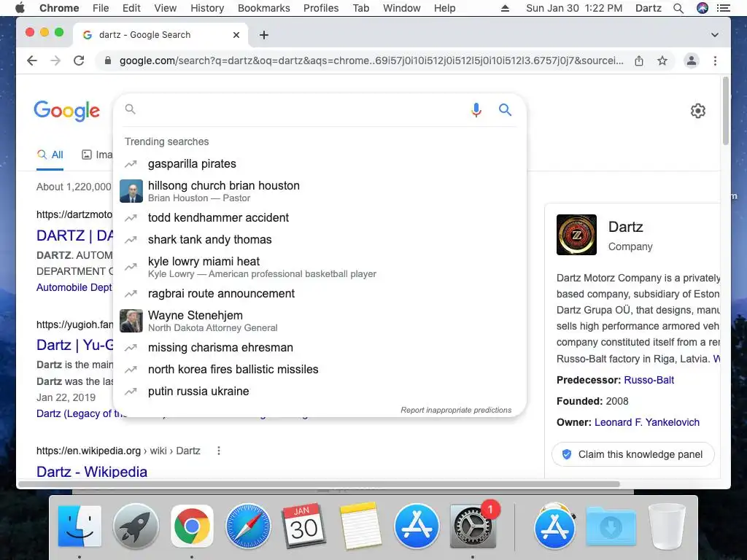747x560 pixels.
Task: Click the eject icon in menu bar
Action: 505,8
